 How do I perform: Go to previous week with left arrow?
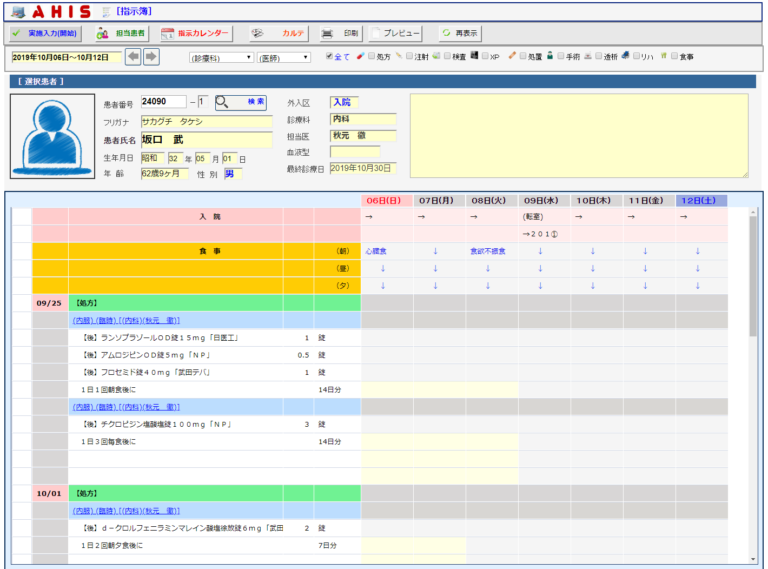pyautogui.click(x=133, y=57)
